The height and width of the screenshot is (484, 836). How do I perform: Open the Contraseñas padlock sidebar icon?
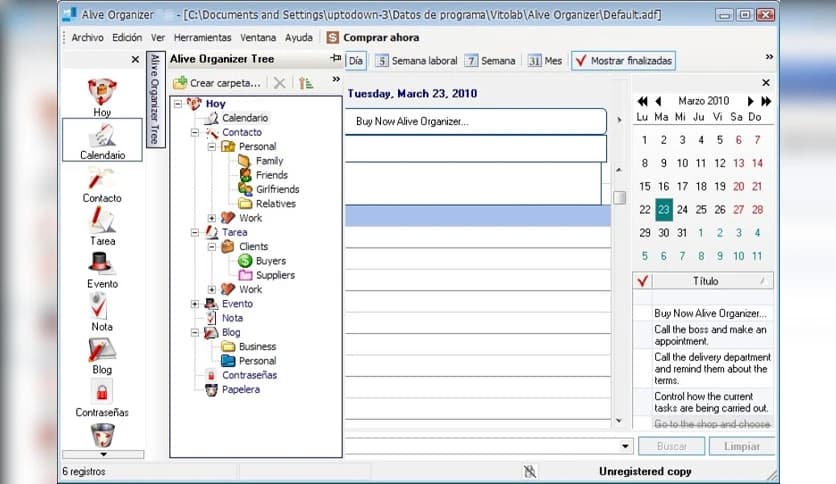pos(102,399)
